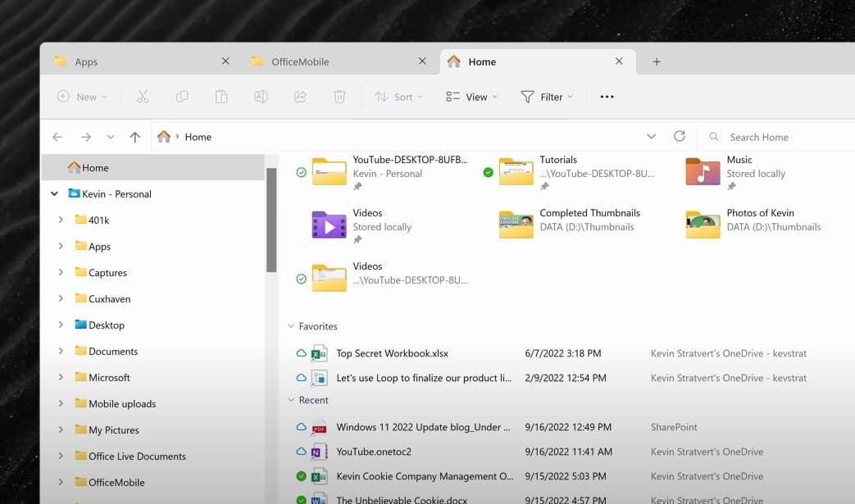Screen dimensions: 855x504
Task: Click the Delete trash icon
Action: click(x=339, y=97)
